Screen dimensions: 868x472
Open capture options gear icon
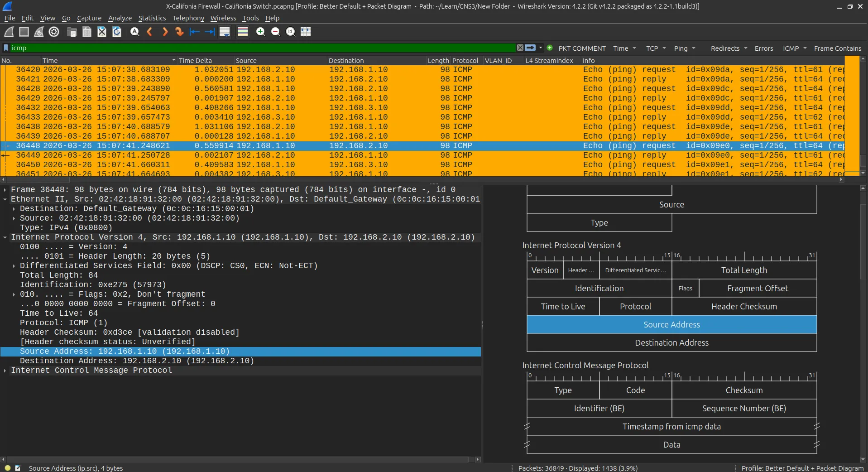[54, 32]
